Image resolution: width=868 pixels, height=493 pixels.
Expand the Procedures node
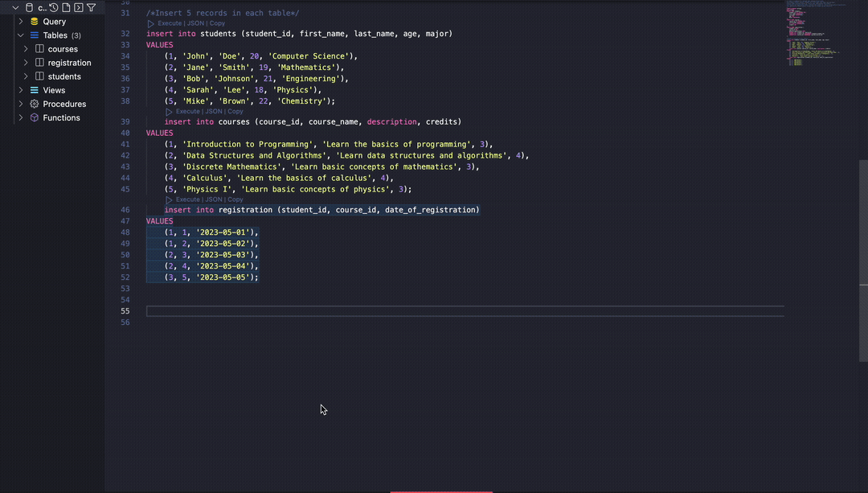coord(21,104)
